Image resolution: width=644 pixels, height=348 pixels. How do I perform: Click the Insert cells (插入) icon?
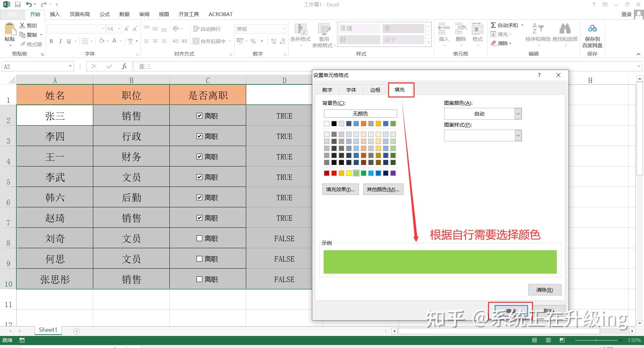click(x=444, y=29)
